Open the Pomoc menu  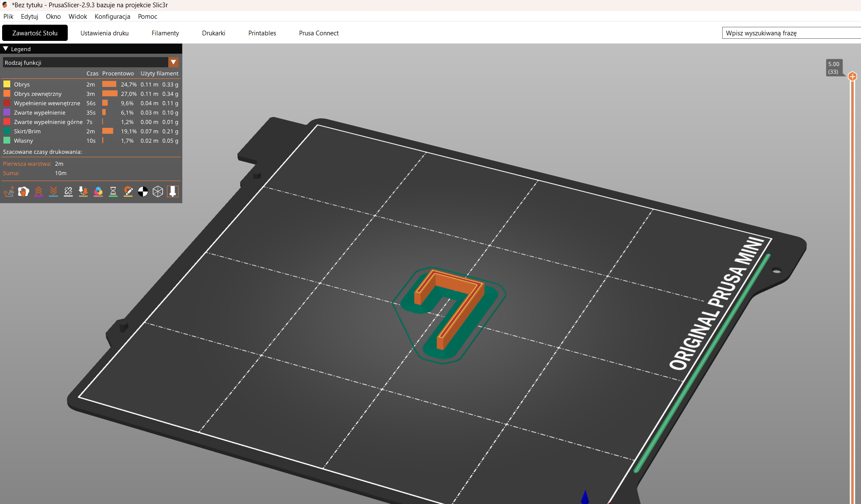click(147, 17)
